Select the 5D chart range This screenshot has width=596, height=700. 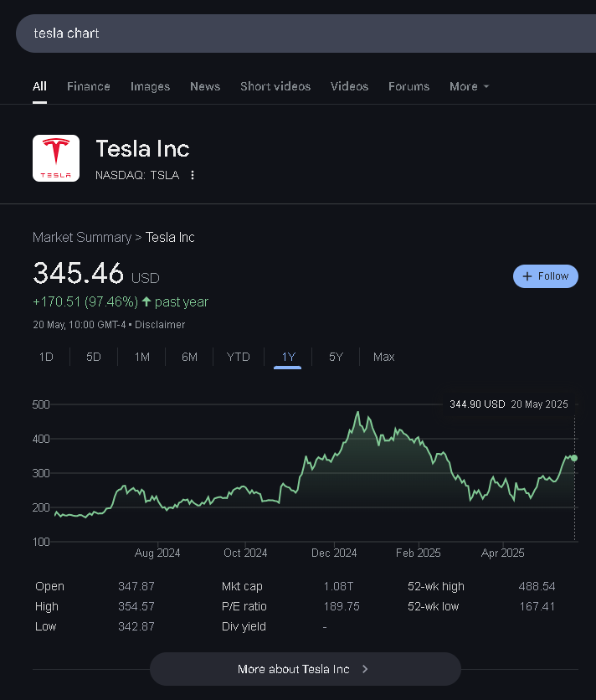click(x=94, y=357)
